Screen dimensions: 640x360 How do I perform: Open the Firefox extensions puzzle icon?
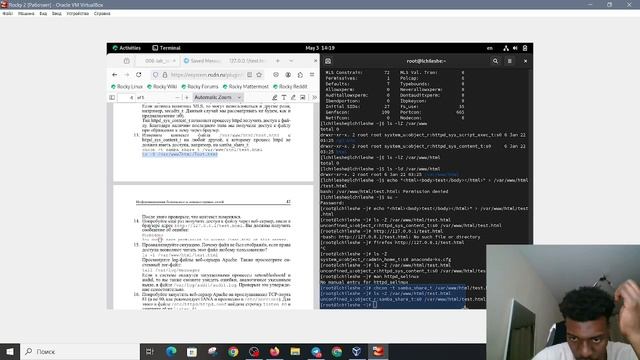pyautogui.click(x=300, y=75)
